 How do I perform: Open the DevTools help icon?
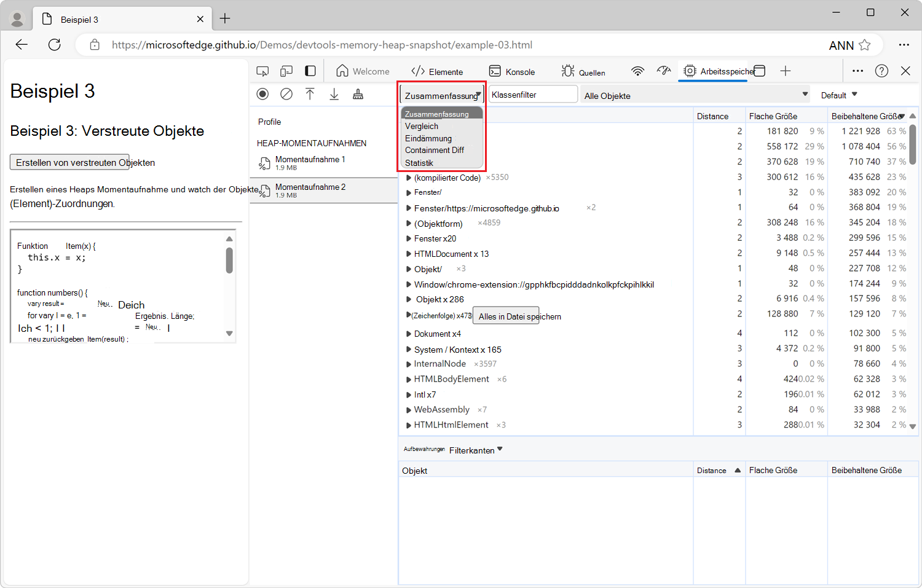(x=881, y=71)
